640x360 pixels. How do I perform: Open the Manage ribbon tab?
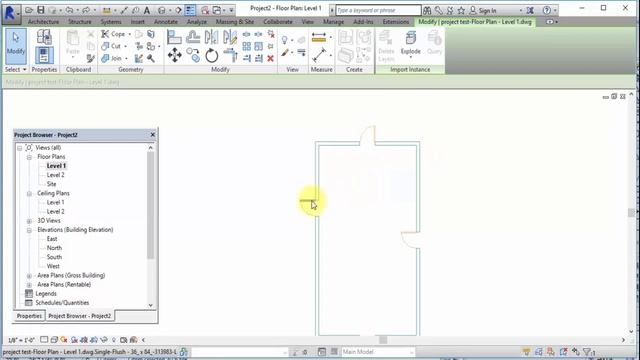[x=333, y=22]
